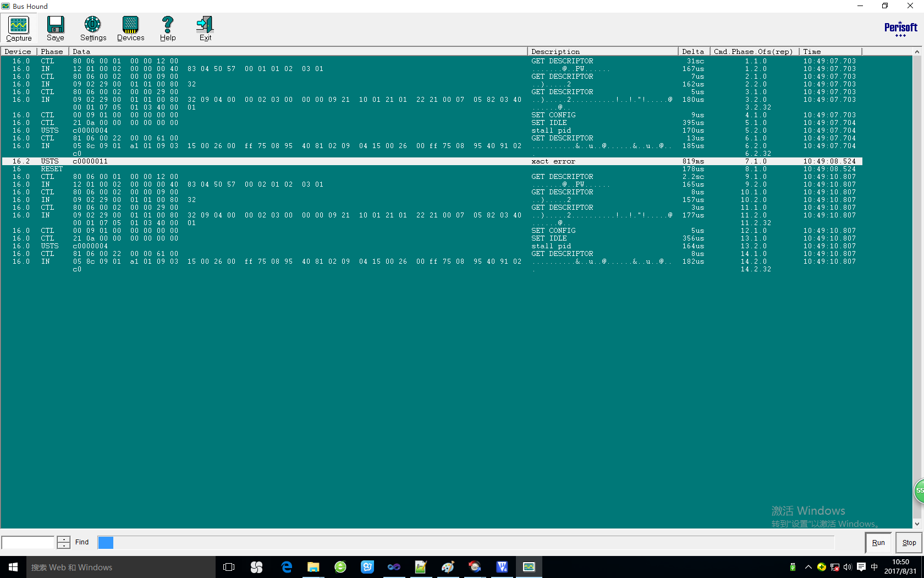Open the blue Sogou app taskbar icon
924x578 pixels.
367,567
